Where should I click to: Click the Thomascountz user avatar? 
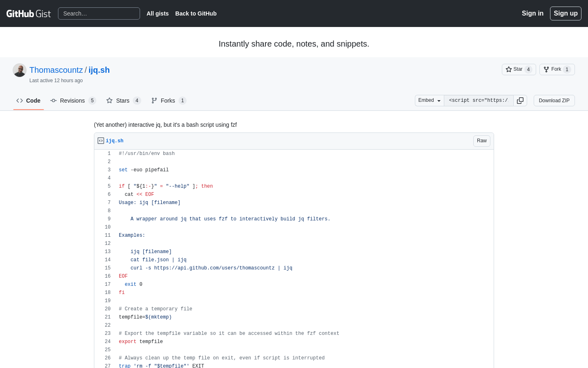tap(20, 70)
